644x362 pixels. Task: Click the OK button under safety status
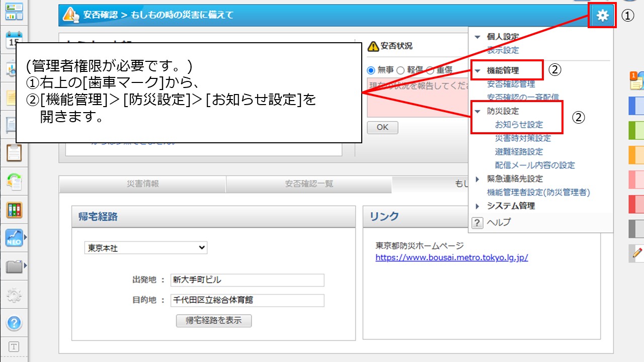[382, 127]
